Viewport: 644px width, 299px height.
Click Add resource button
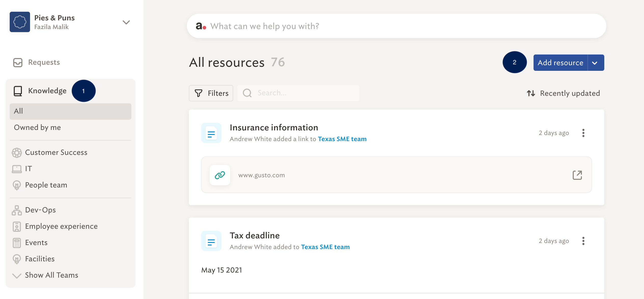click(561, 62)
